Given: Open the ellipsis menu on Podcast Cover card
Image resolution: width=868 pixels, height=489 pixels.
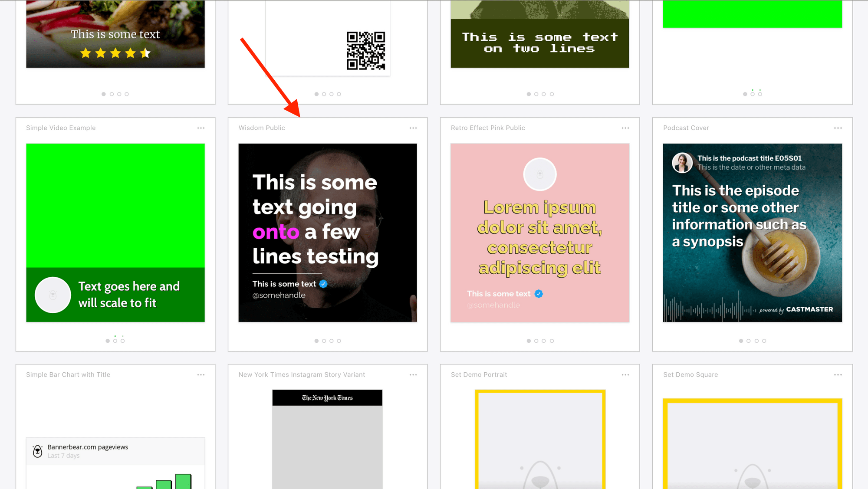Looking at the screenshot, I should click(838, 128).
